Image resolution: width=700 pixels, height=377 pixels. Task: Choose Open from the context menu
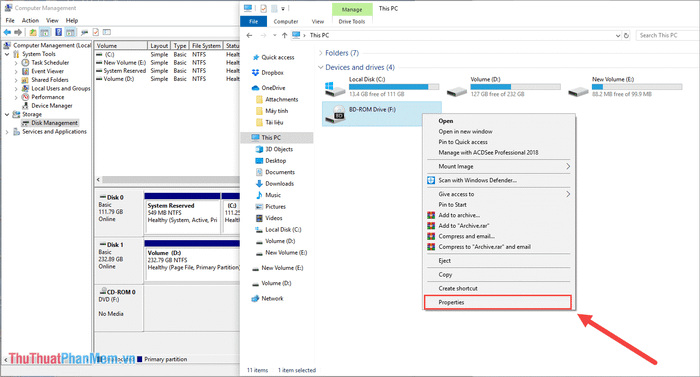pos(446,121)
